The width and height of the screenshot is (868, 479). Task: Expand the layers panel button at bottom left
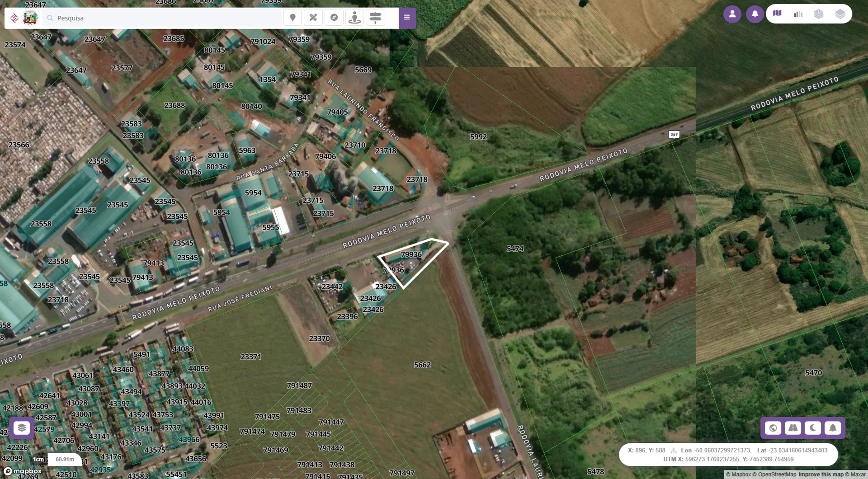pos(22,427)
